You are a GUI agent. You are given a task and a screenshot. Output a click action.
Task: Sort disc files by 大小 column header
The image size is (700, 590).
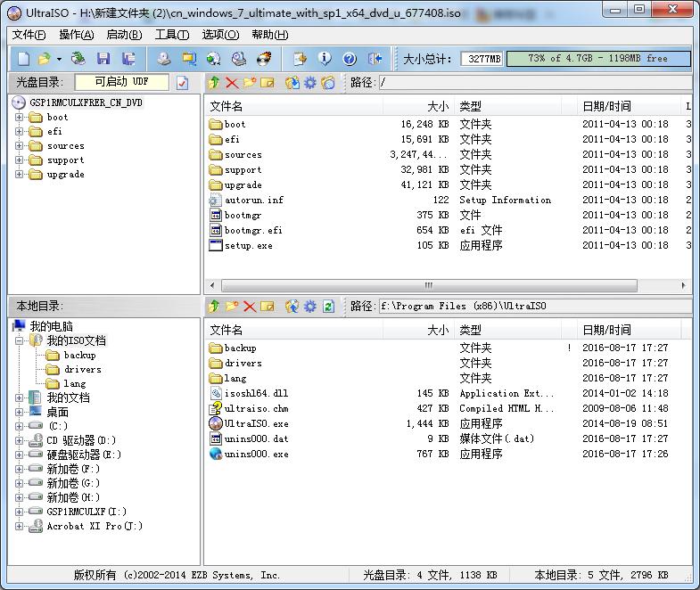tap(418, 106)
